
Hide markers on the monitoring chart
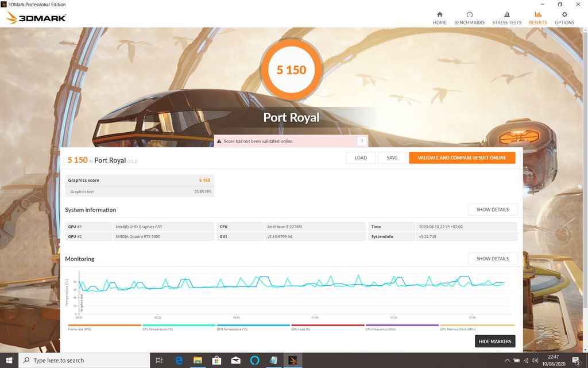point(495,342)
